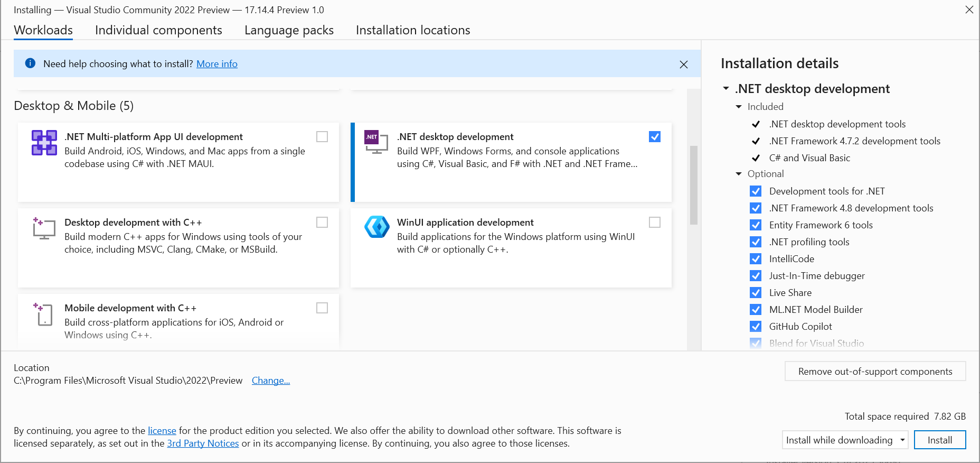Click the Installation details heading
980x463 pixels.
click(x=780, y=63)
